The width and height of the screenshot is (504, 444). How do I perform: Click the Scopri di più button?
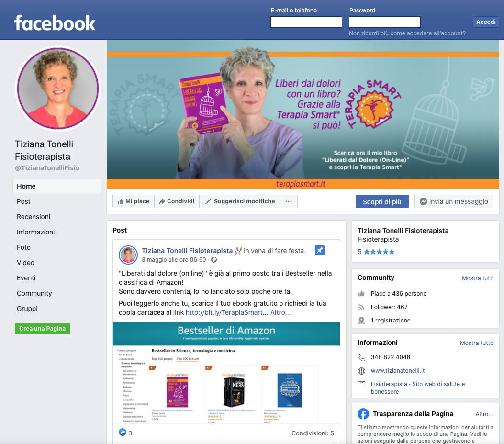coord(382,201)
